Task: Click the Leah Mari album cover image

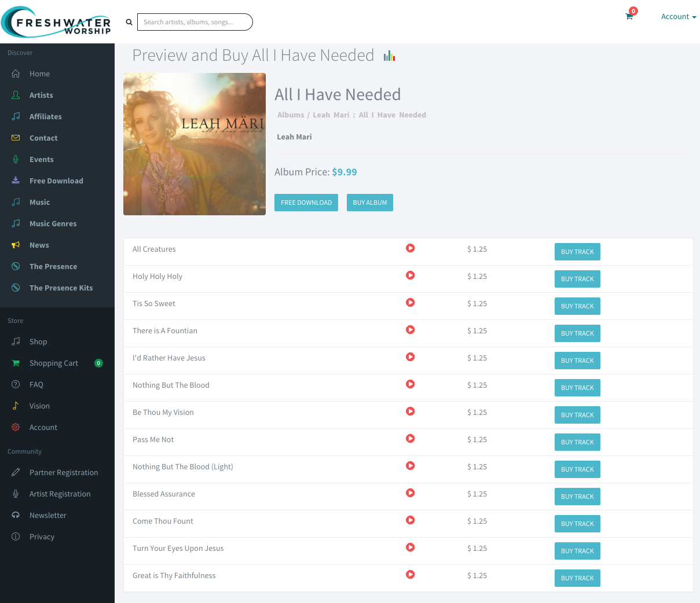Action: coord(195,144)
